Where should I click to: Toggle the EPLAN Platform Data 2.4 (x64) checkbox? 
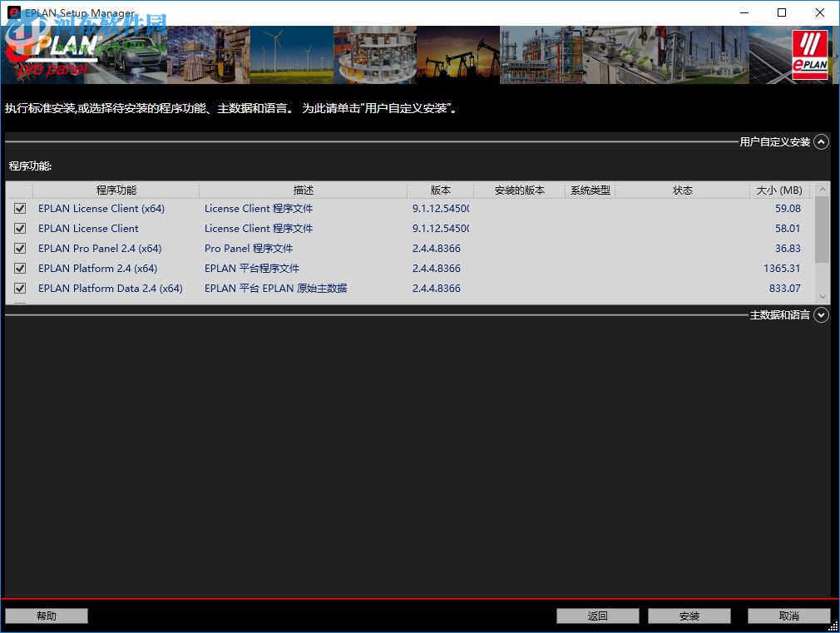pos(19,289)
